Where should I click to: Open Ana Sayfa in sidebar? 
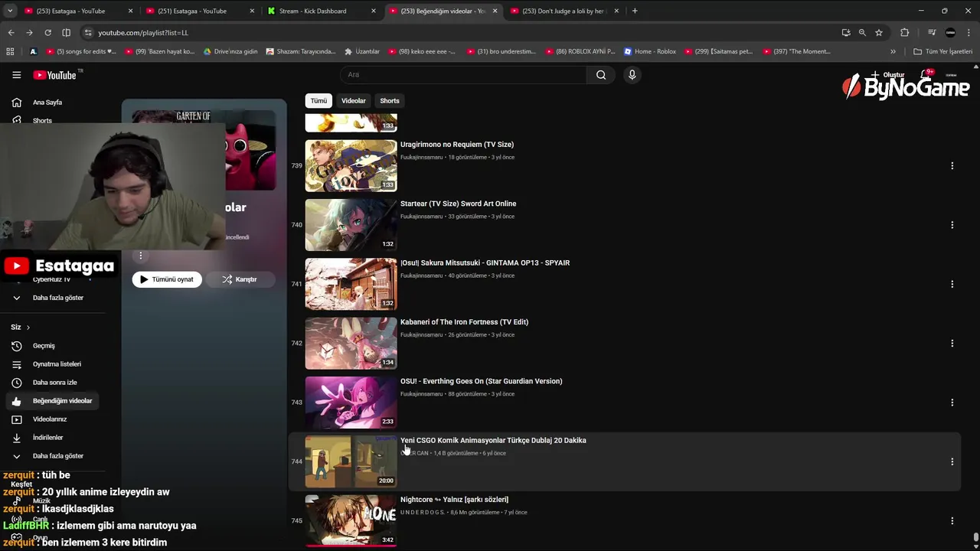[x=47, y=103]
